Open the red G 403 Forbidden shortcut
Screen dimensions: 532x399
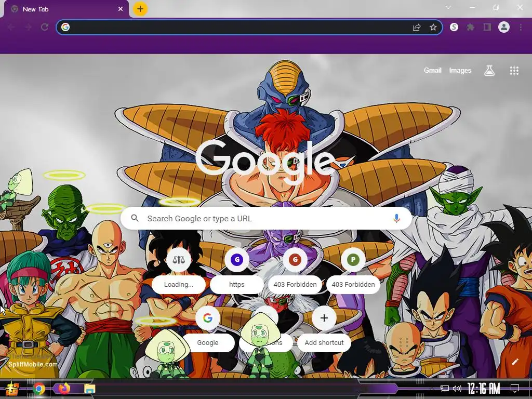(295, 270)
